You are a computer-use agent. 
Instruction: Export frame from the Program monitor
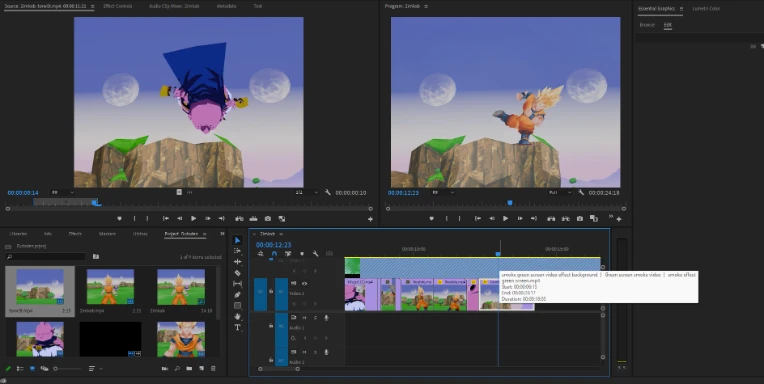point(579,219)
